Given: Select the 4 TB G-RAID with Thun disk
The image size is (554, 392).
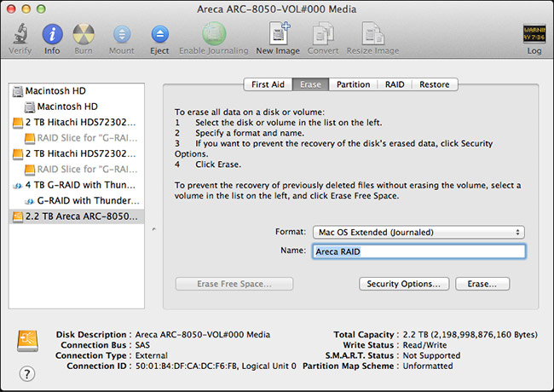Looking at the screenshot, I should (77, 185).
